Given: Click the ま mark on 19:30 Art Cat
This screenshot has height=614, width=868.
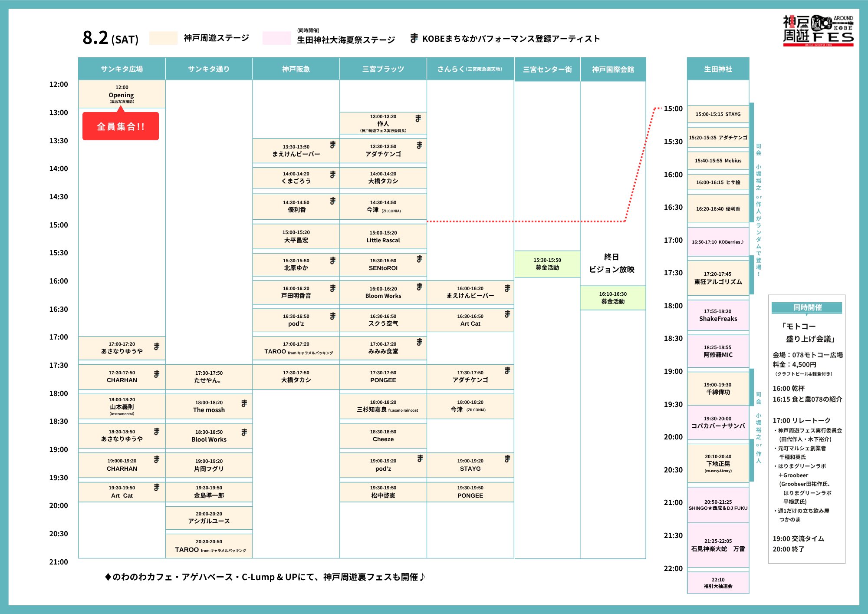Looking at the screenshot, I should click(x=157, y=487).
